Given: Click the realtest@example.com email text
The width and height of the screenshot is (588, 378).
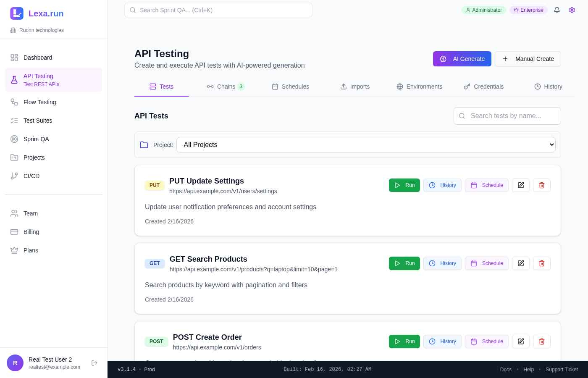Looking at the screenshot, I should 54,367.
